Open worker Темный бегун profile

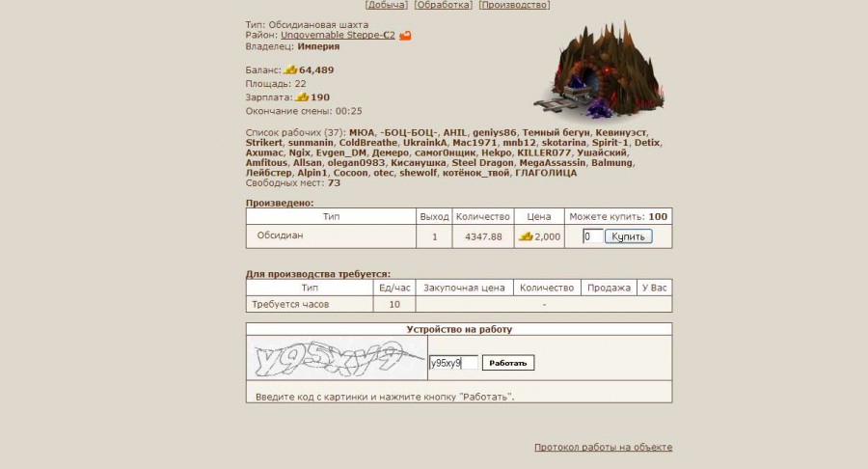click(x=556, y=133)
